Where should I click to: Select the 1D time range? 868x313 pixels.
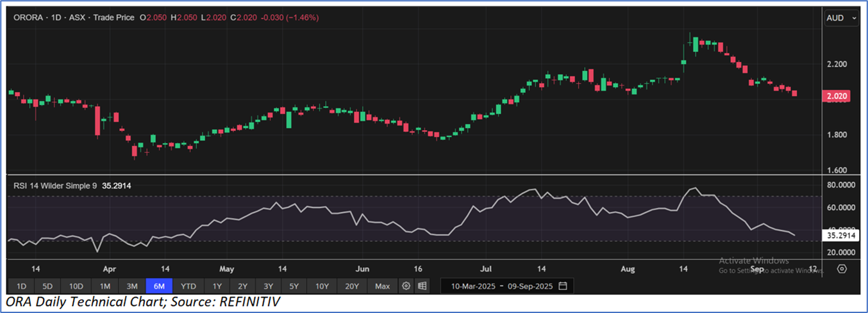point(21,285)
